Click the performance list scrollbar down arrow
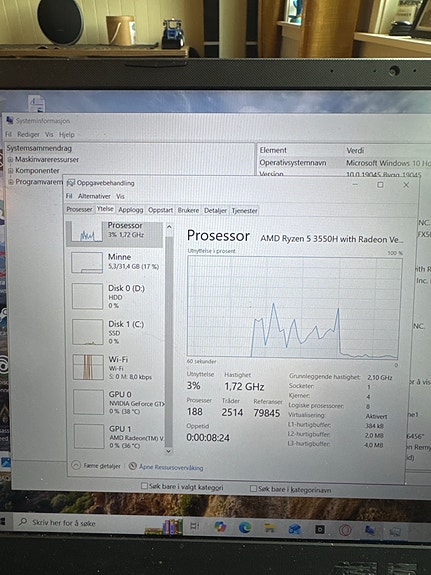Screen dimensions: 431x575 point(168,451)
